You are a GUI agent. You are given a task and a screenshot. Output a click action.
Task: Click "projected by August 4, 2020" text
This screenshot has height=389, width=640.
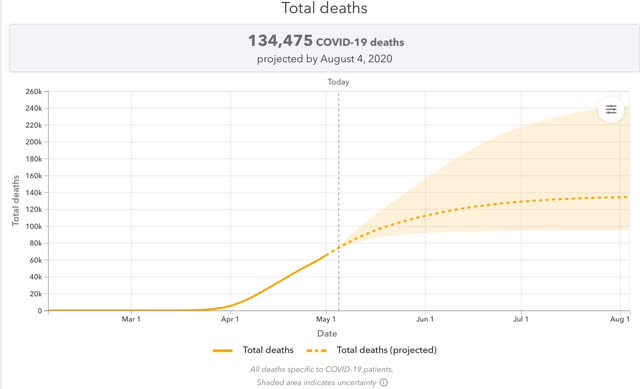pyautogui.click(x=324, y=59)
